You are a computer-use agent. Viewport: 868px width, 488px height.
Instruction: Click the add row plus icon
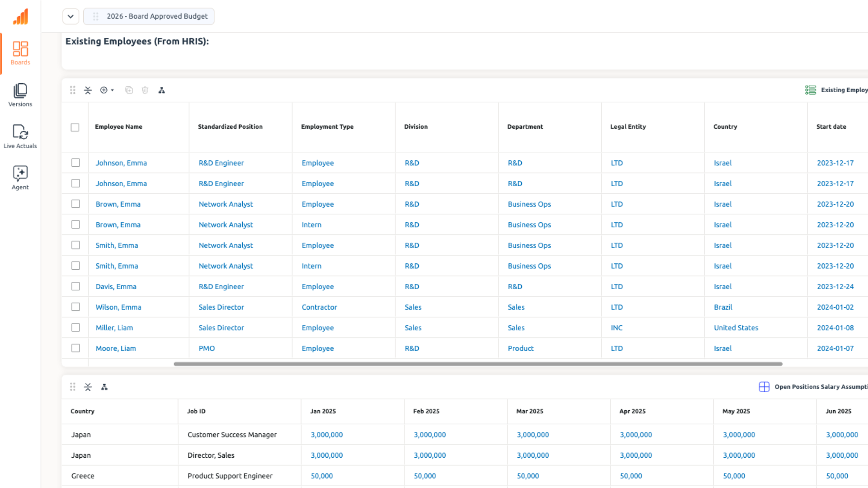click(x=104, y=90)
